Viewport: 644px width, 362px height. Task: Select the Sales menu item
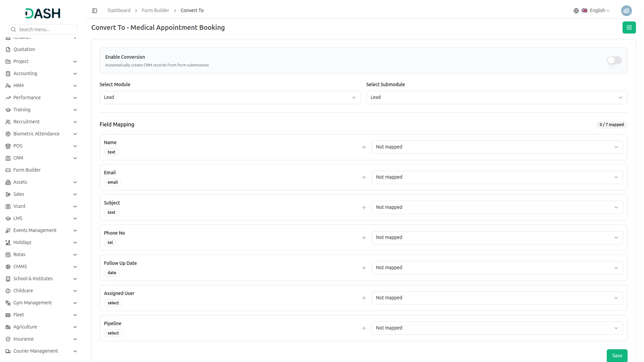tap(19, 194)
